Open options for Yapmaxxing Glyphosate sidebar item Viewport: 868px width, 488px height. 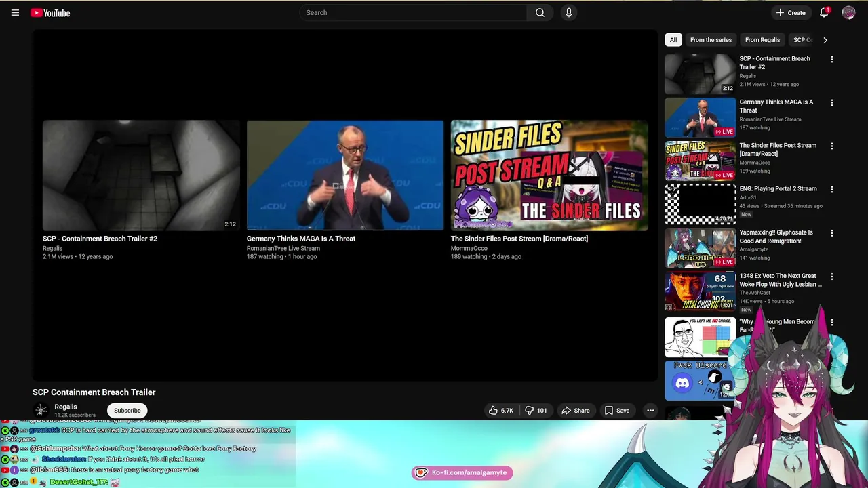[831, 232]
